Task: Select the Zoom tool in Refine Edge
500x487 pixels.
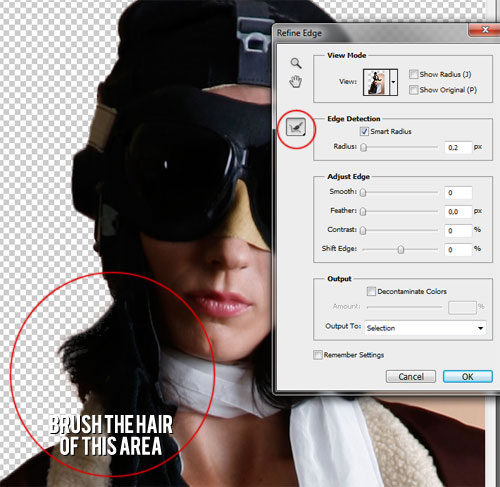Action: click(296, 63)
